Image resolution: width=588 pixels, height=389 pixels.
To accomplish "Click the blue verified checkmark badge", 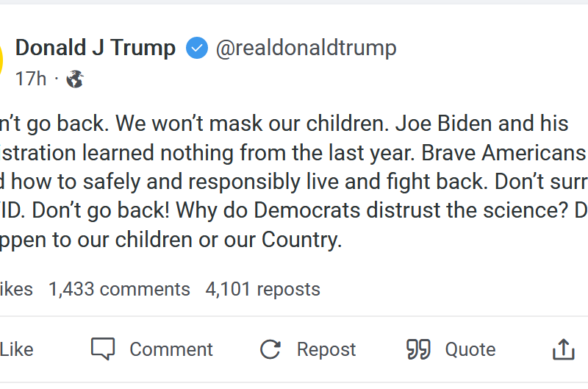I will tap(197, 48).
